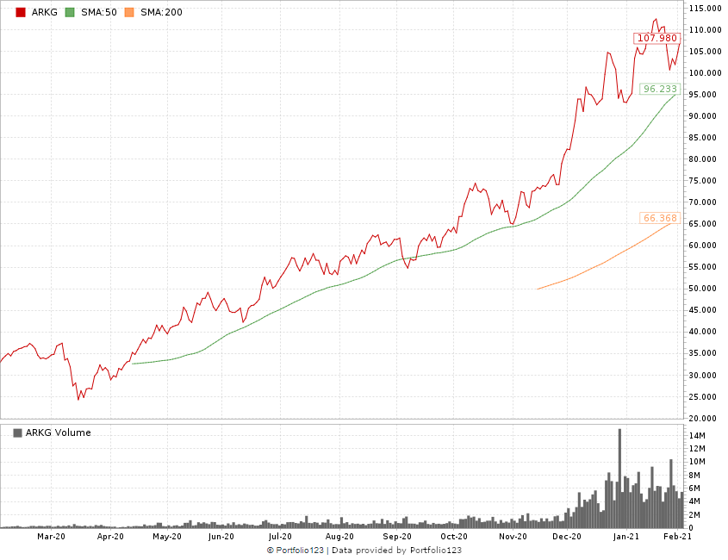Click the 80.000 price axis label

click(703, 159)
